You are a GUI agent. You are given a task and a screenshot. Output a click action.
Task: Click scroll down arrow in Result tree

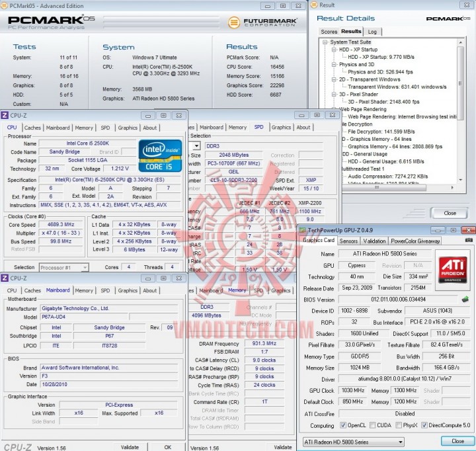point(461,180)
